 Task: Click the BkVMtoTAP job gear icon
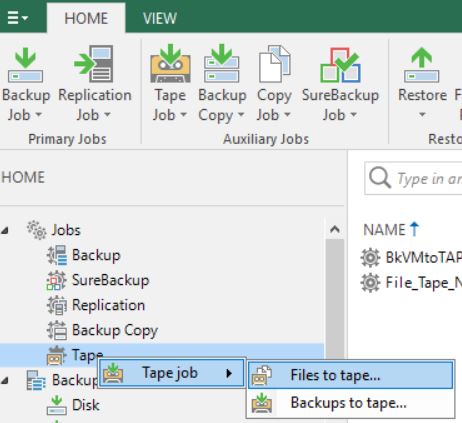coord(370,257)
